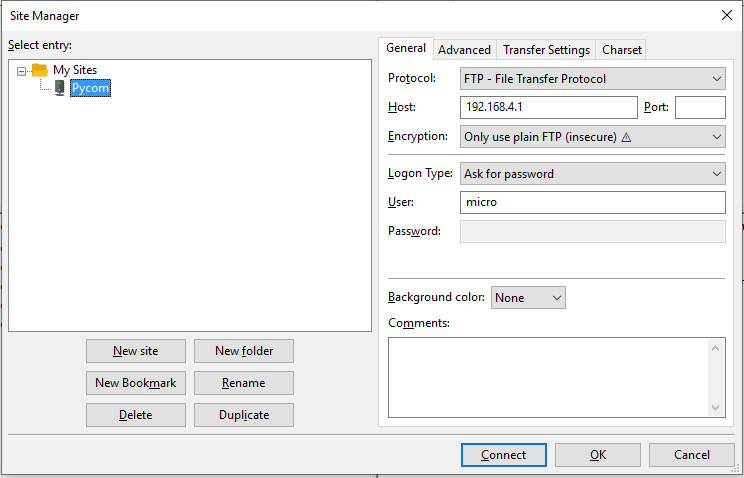
Task: Click the Pycom server icon
Action: click(60, 88)
